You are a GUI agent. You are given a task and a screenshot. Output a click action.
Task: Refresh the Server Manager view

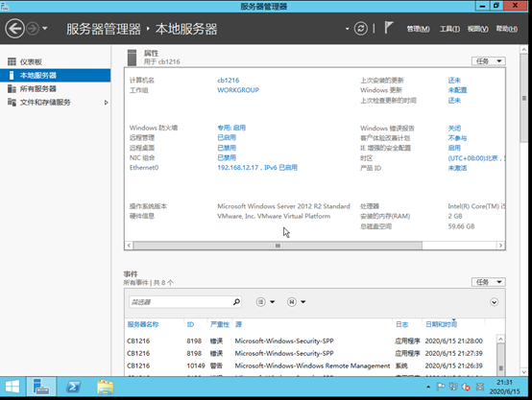(361, 29)
